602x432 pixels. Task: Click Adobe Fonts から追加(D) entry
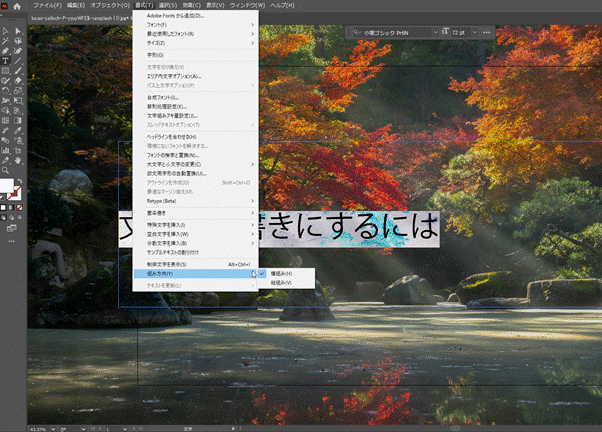[175, 16]
